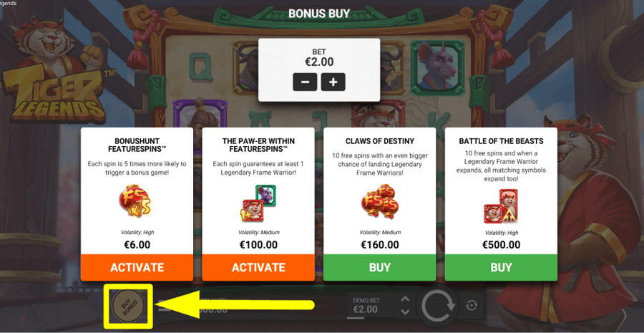The image size is (644, 333).
Task: Lower demo bet with down chevron
Action: coord(405,313)
